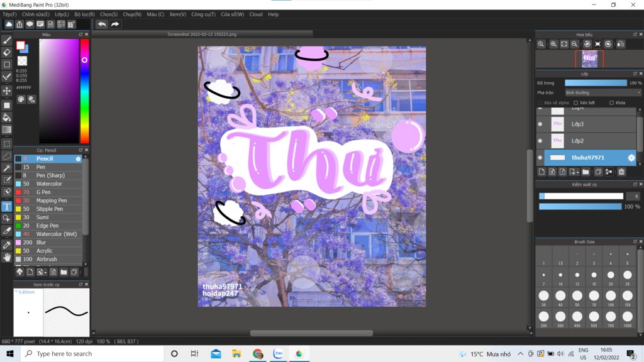Screen dimensions: 644x362
Task: Zoom in on the Navigator panel
Action: coord(553,44)
